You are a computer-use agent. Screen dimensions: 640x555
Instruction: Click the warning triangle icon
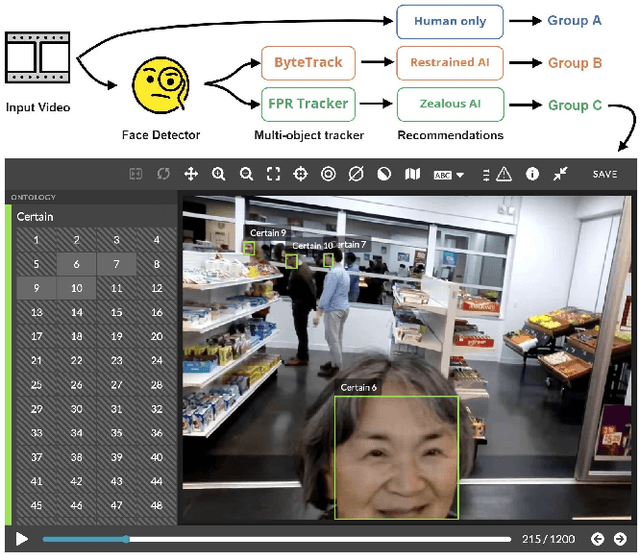503,174
